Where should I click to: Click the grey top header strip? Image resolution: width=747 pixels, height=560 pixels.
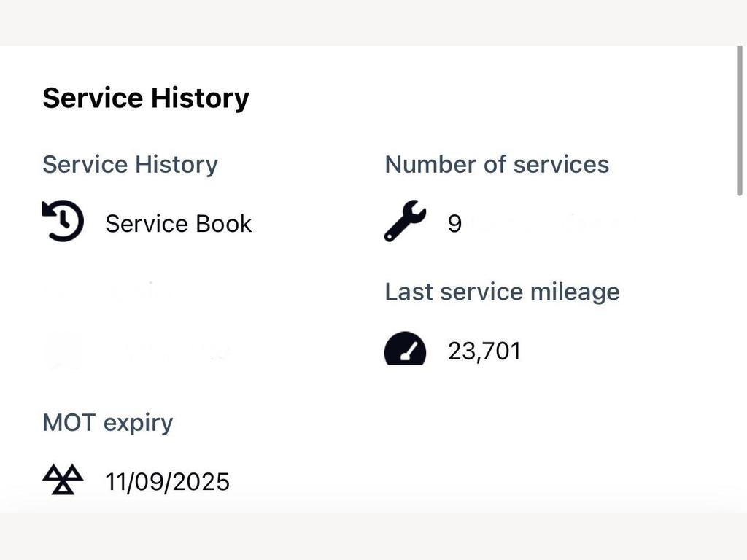[373, 23]
